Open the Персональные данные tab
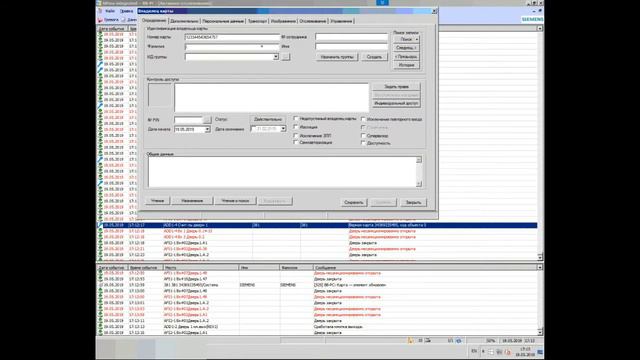The height and width of the screenshot is (360, 640). (x=223, y=21)
